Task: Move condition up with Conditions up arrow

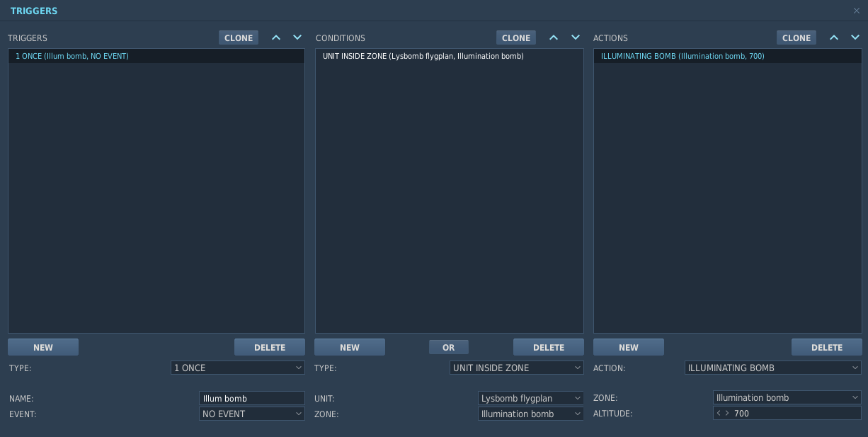Action: tap(554, 38)
